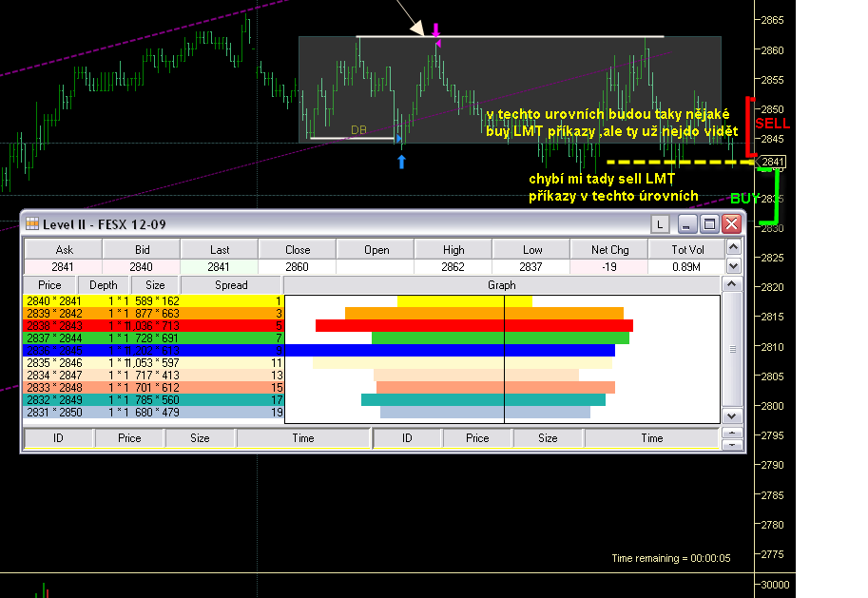Click the left order pane Time header

click(x=303, y=438)
